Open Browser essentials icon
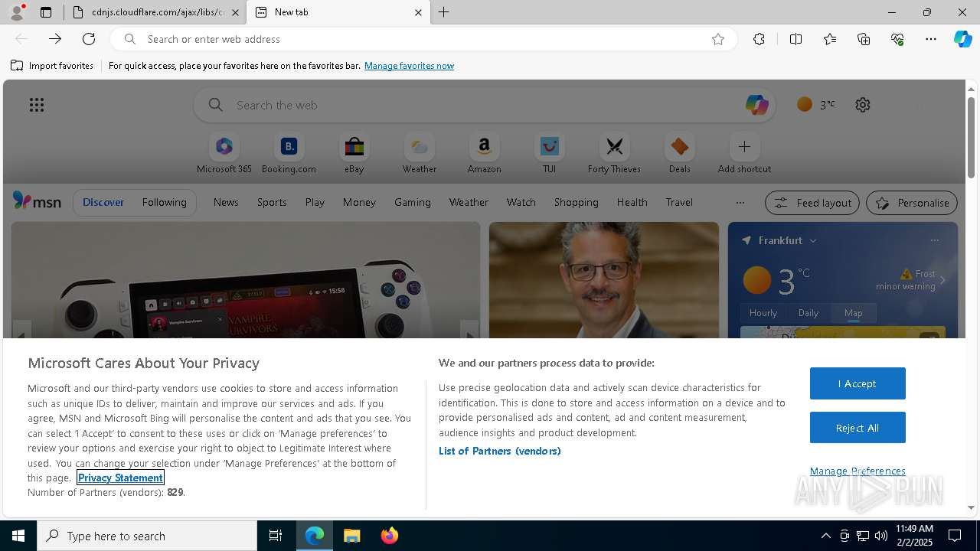The image size is (980, 551). pos(897,39)
